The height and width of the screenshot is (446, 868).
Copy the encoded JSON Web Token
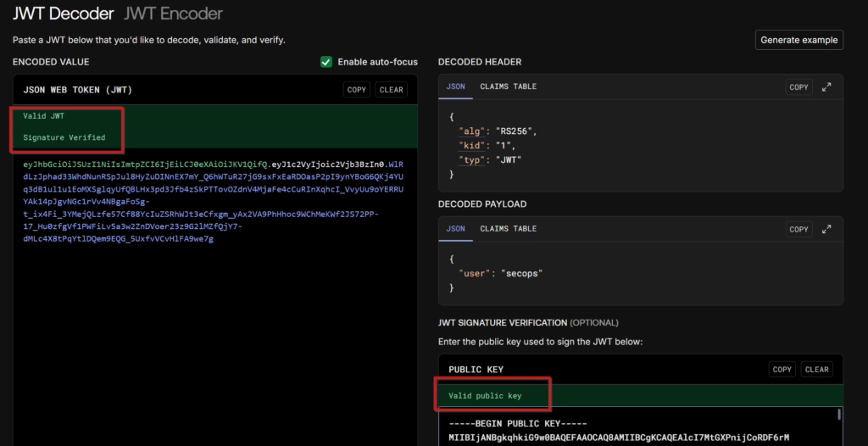[357, 90]
